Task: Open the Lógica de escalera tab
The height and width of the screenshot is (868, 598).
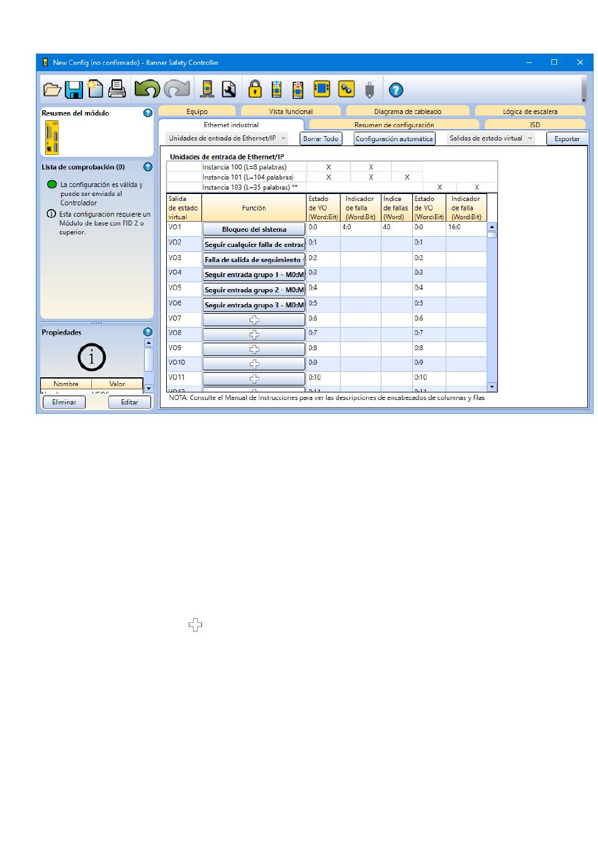Action: point(530,111)
